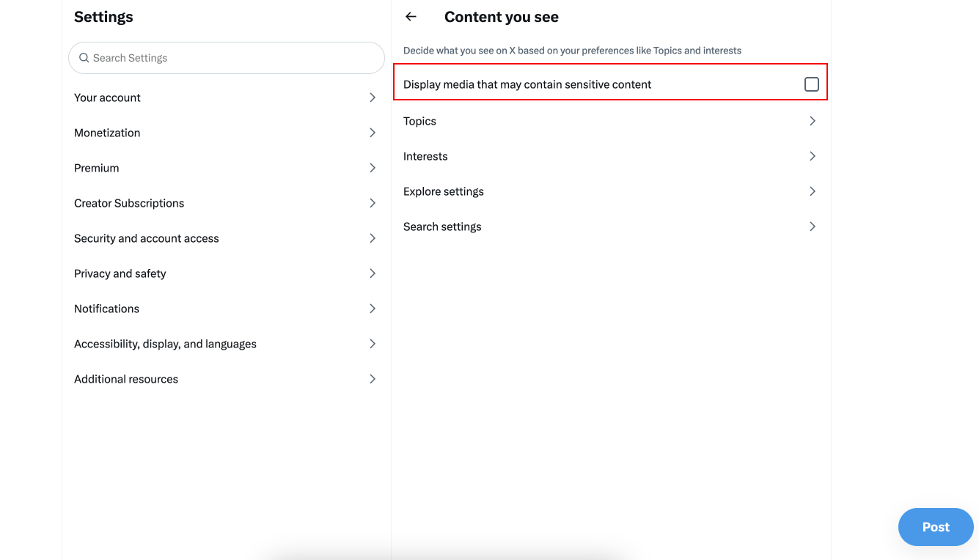Click the back arrow in Content you see
The image size is (979, 560).
[410, 16]
